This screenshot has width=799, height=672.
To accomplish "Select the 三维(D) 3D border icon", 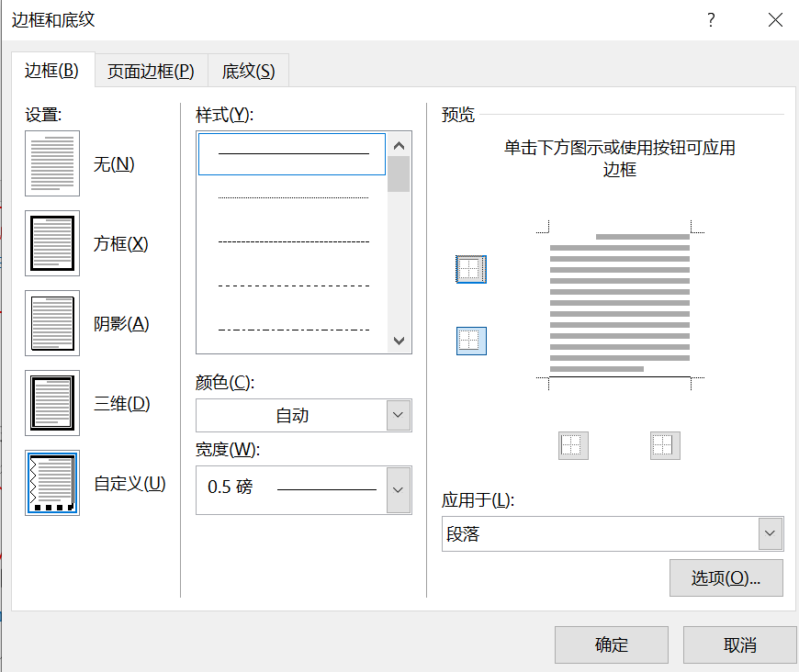I will point(52,403).
